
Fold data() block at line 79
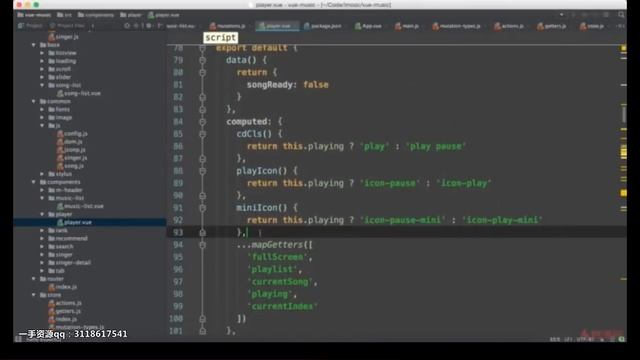(202, 60)
